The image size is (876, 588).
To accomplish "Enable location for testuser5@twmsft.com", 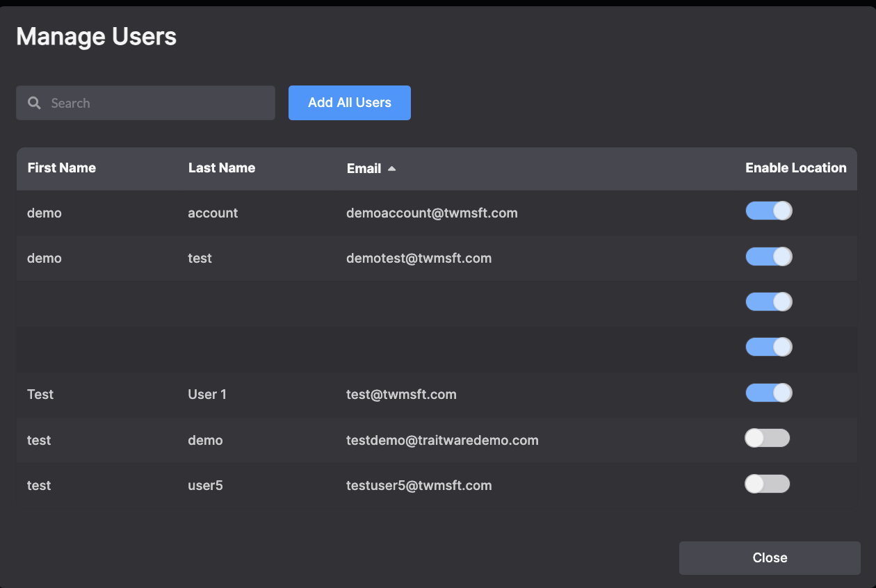I will (x=768, y=484).
